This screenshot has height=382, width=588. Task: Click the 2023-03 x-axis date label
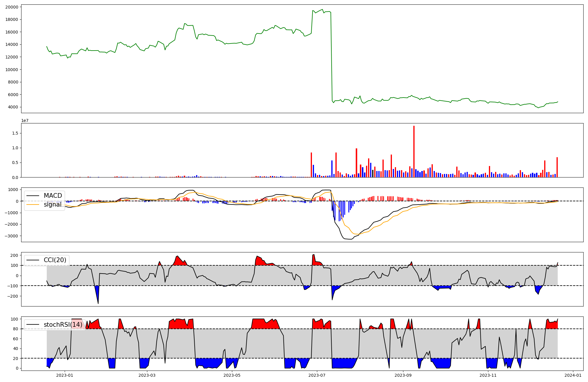[x=147, y=375]
